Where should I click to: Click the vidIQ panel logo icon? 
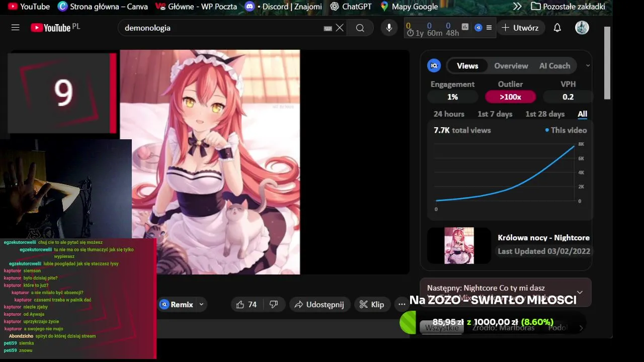[x=434, y=65]
